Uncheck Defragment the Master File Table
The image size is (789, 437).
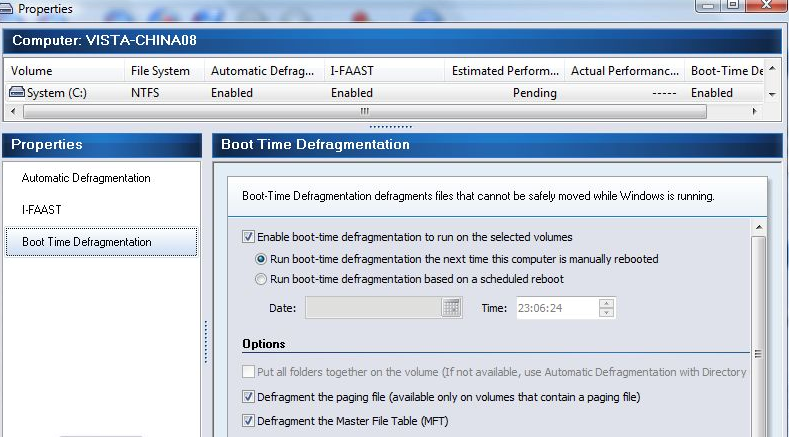pyautogui.click(x=248, y=420)
